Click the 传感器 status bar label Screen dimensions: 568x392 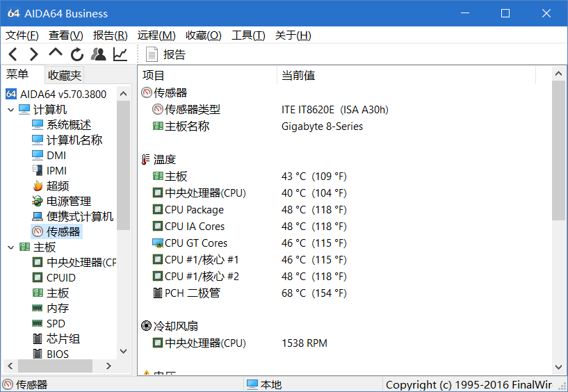coord(31,384)
